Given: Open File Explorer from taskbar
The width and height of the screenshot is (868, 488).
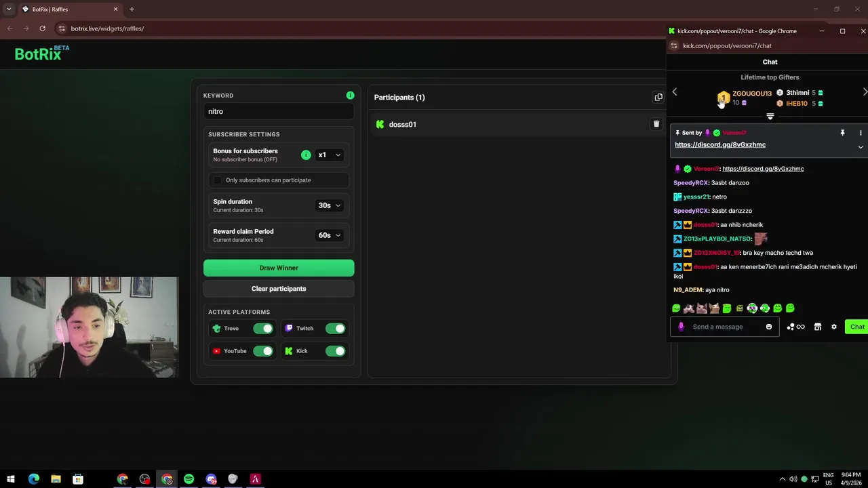Looking at the screenshot, I should pyautogui.click(x=56, y=479).
